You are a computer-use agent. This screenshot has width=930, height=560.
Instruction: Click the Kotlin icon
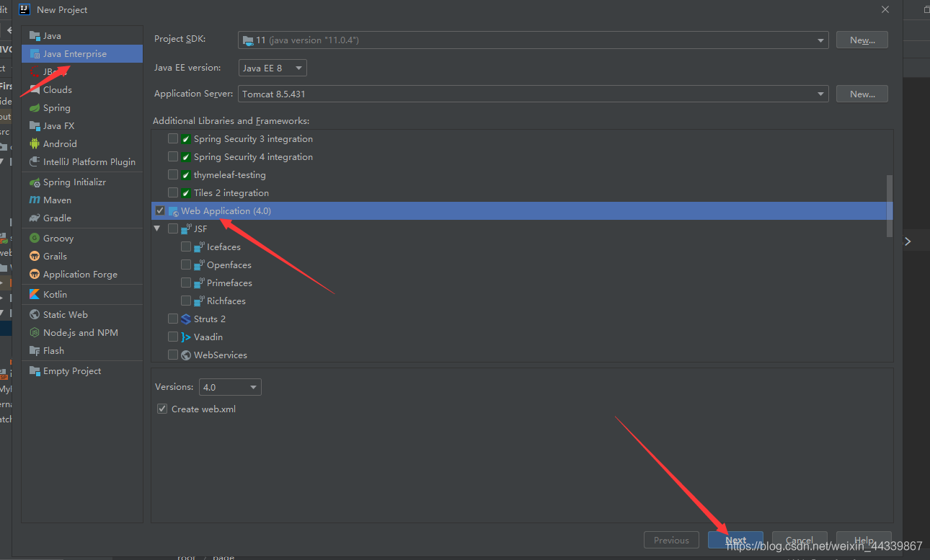click(35, 295)
